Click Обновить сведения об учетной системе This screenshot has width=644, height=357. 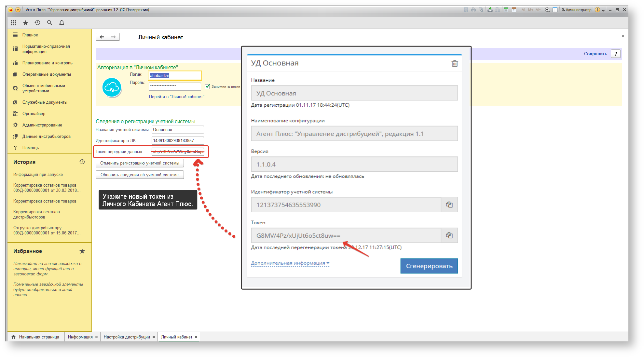tap(140, 175)
